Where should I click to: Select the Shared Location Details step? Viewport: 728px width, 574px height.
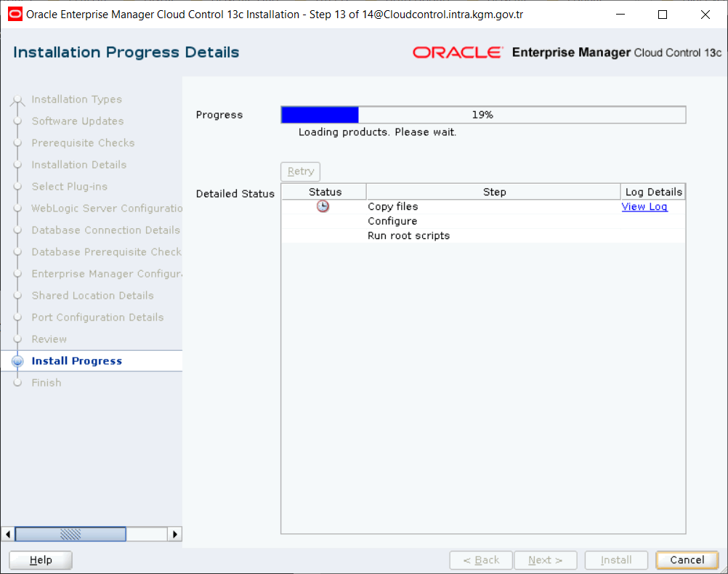(92, 296)
